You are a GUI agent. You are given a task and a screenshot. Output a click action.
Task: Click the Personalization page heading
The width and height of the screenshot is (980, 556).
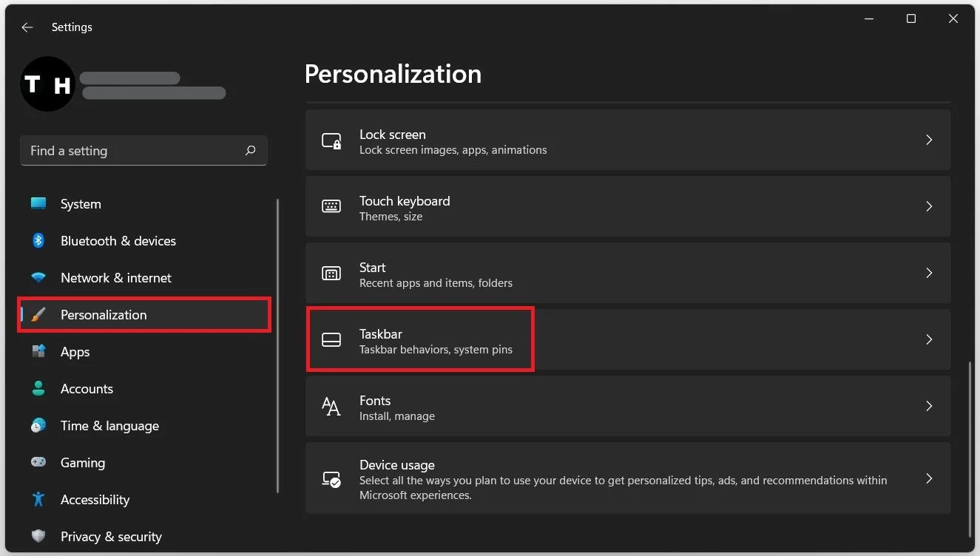pyautogui.click(x=393, y=74)
